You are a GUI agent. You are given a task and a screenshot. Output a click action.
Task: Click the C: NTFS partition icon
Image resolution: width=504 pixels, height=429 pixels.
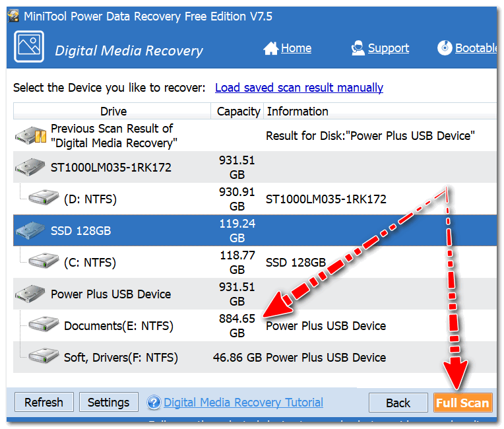coord(44,261)
